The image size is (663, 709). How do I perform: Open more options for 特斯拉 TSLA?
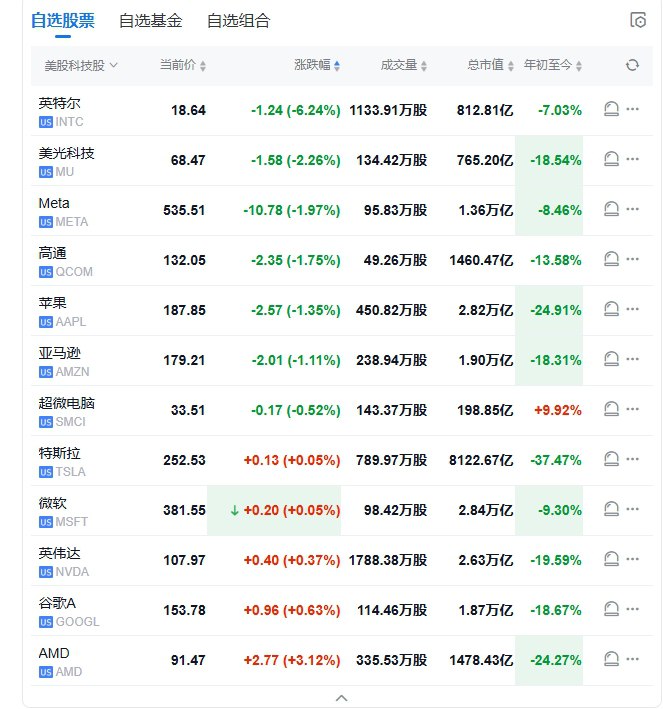pos(632,459)
